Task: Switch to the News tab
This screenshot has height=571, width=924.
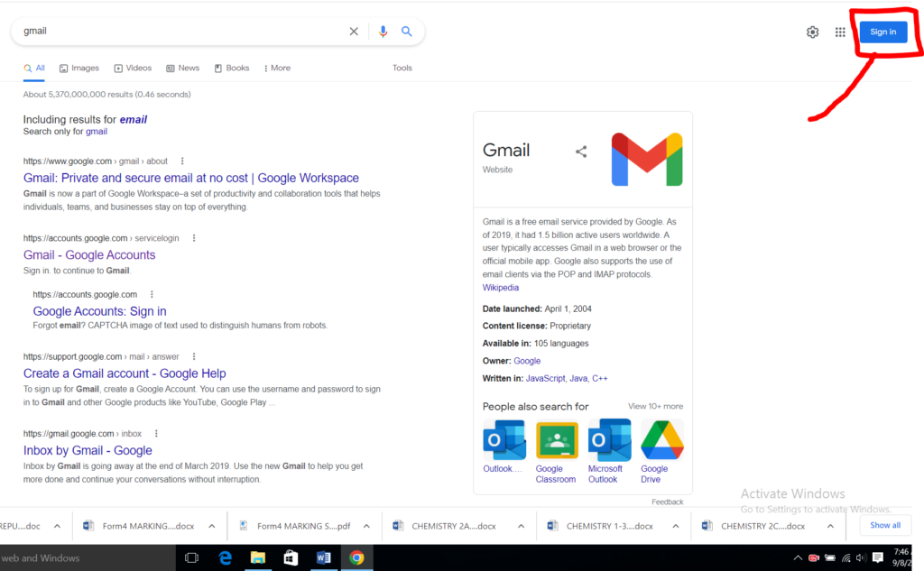Action: click(x=182, y=69)
